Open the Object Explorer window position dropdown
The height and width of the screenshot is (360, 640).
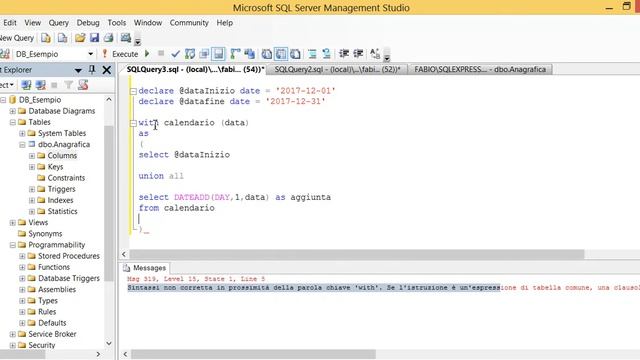pyautogui.click(x=78, y=70)
